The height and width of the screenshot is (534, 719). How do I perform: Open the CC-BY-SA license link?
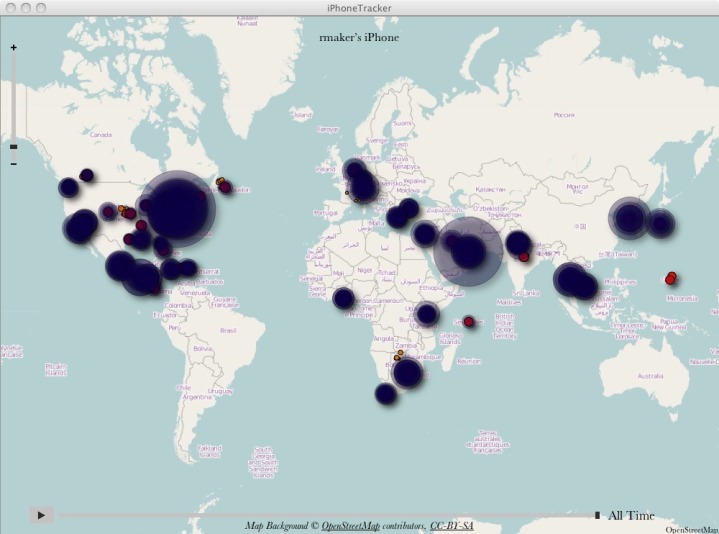click(x=451, y=526)
